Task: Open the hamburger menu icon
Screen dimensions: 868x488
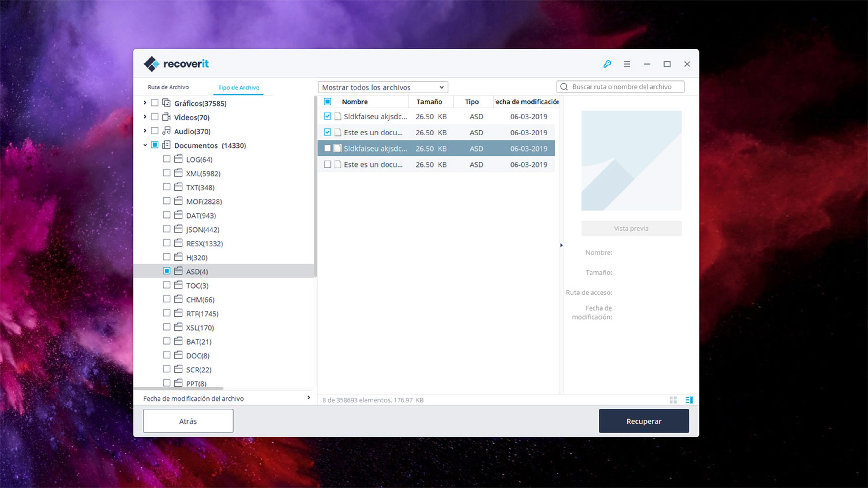Action: [627, 64]
